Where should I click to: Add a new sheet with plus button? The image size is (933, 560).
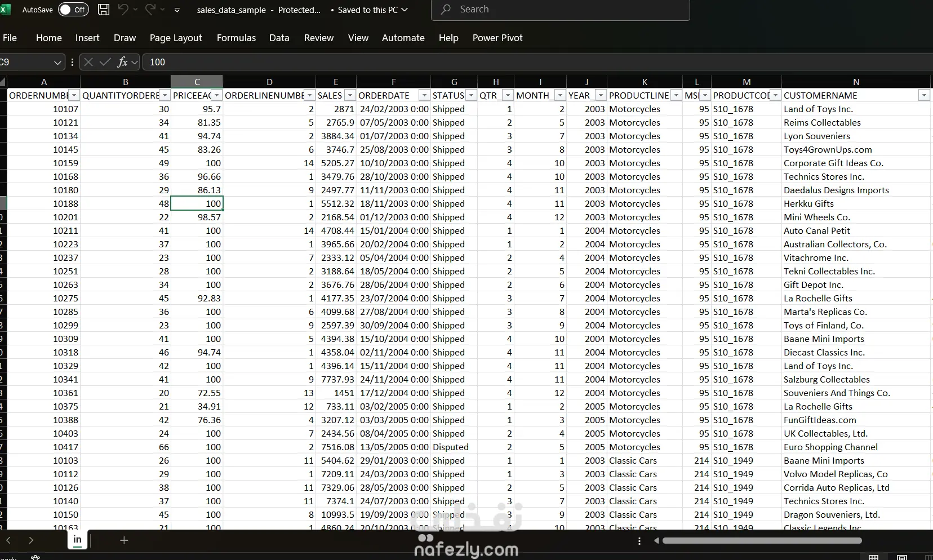click(x=124, y=540)
